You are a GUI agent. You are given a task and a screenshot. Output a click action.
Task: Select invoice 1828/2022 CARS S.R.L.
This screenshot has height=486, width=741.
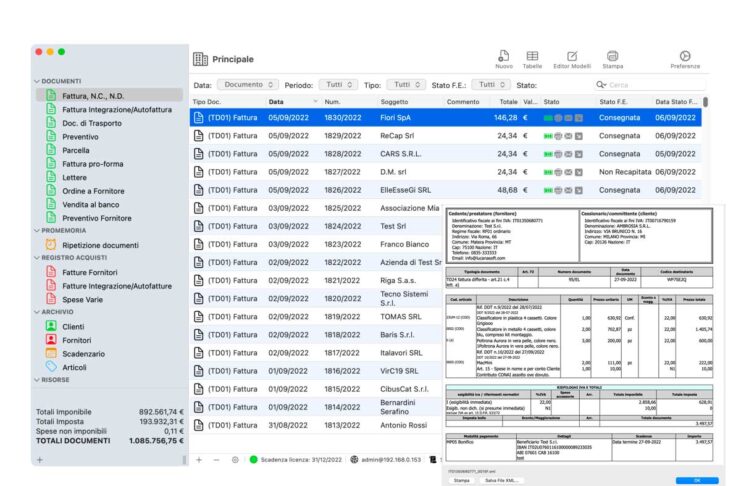446,154
